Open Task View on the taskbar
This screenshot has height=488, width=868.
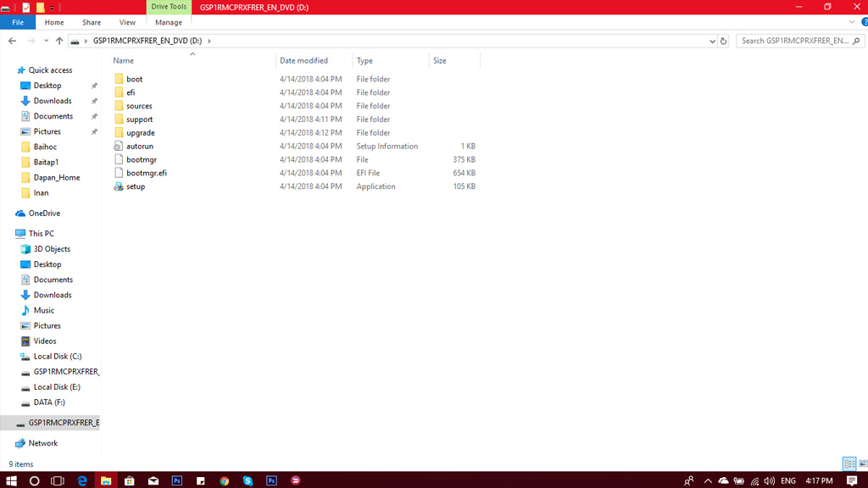click(x=58, y=481)
